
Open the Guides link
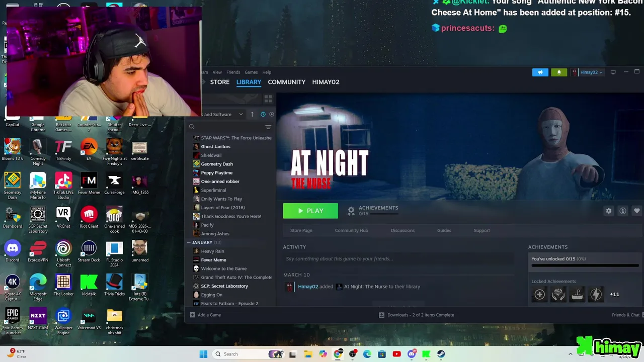point(444,230)
